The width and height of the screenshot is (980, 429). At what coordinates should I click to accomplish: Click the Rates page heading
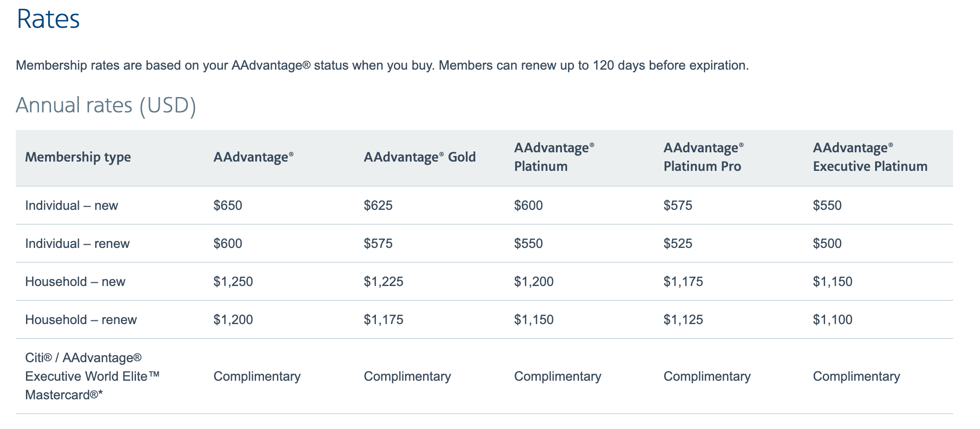tap(48, 19)
